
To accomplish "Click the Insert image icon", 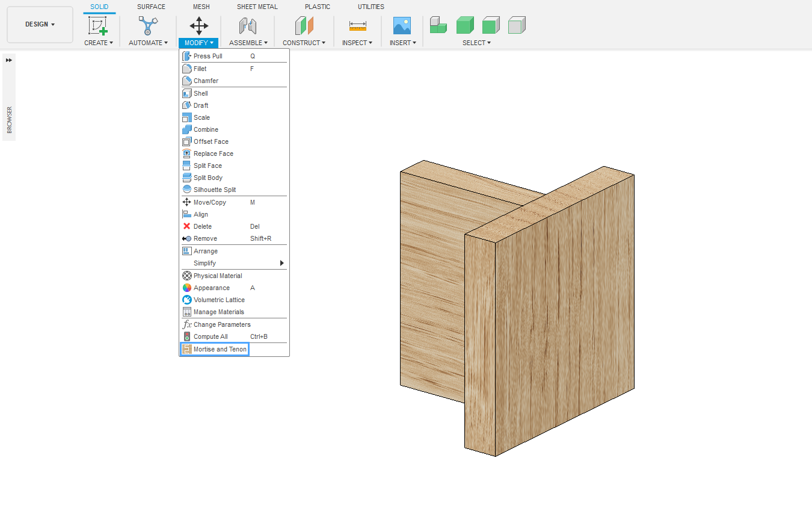I will pos(402,26).
